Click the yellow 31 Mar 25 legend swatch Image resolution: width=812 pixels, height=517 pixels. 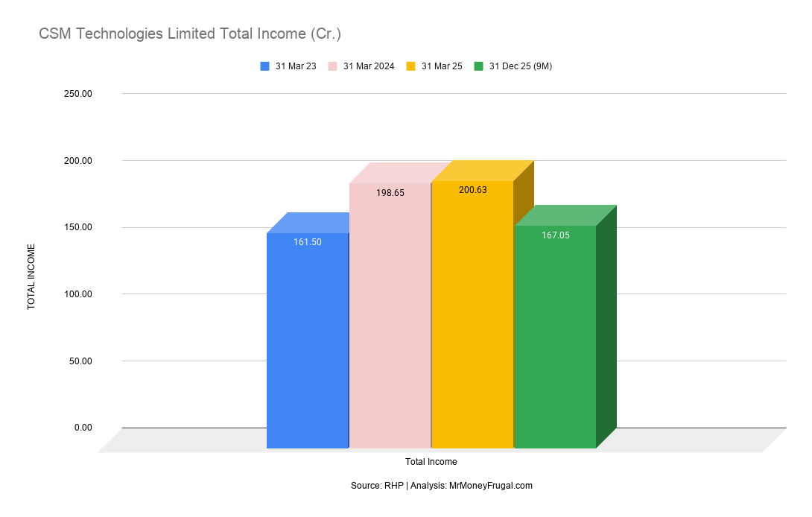410,66
